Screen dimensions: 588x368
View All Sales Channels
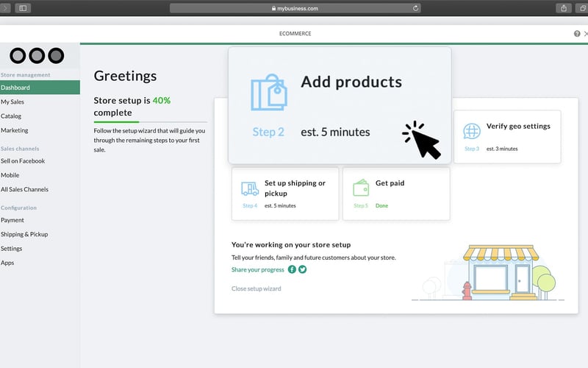pyautogui.click(x=24, y=189)
